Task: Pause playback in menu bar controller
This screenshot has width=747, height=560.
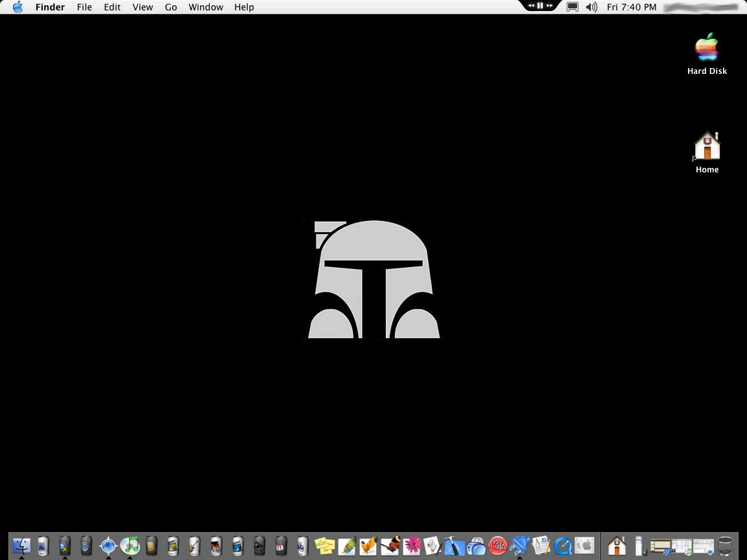Action: coord(540,5)
